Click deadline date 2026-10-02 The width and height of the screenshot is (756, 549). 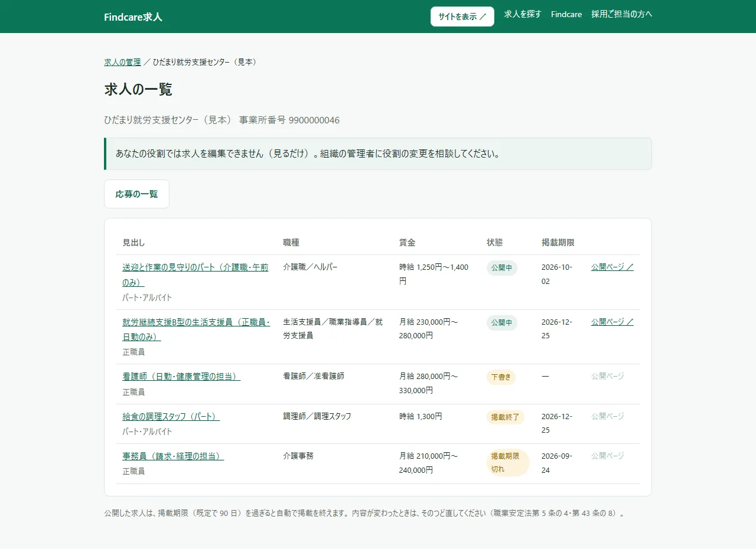(557, 274)
